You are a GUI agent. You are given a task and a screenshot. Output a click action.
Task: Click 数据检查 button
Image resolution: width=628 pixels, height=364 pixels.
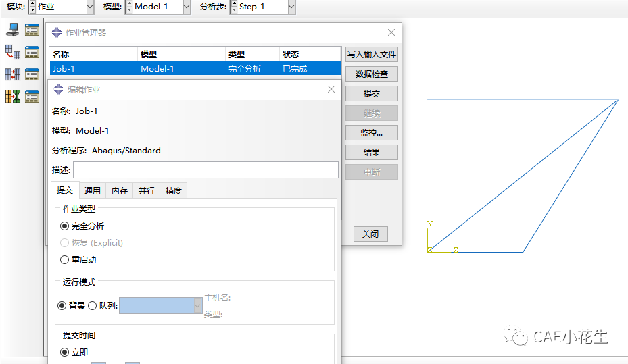[372, 74]
